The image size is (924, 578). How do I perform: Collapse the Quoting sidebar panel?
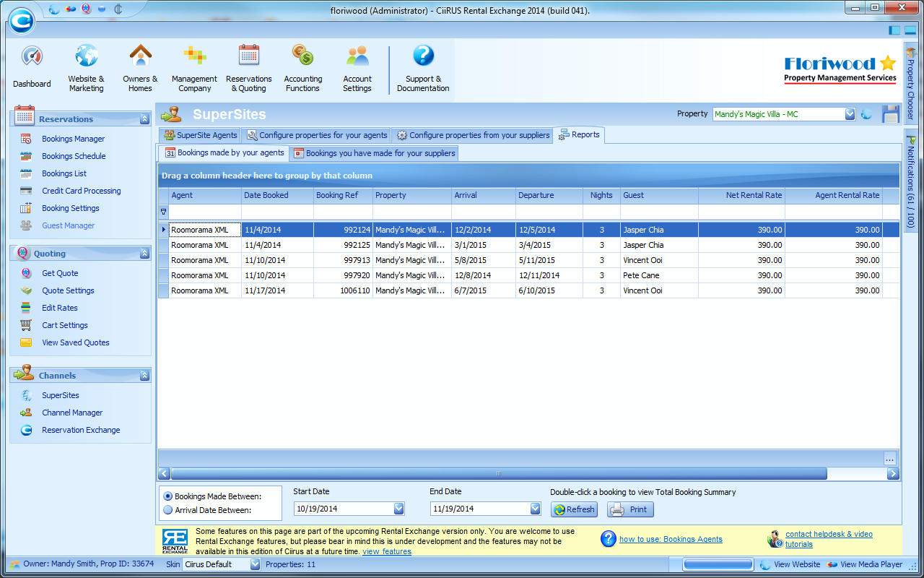(x=144, y=254)
